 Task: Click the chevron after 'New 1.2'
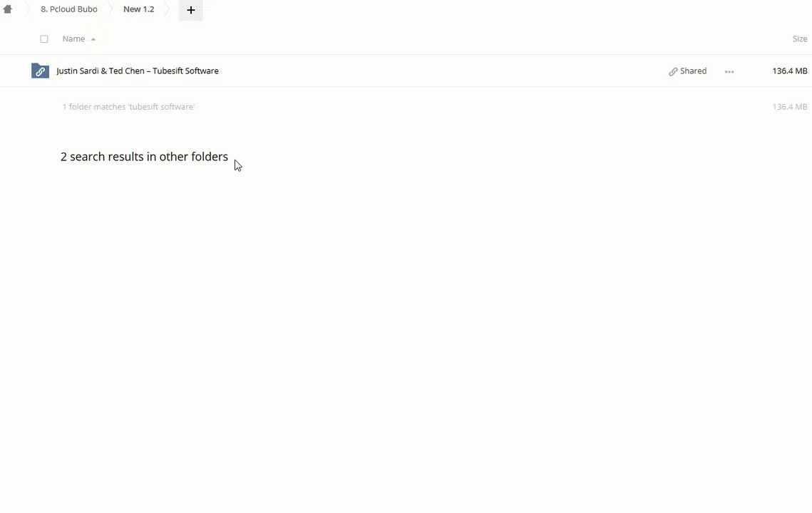click(x=167, y=9)
